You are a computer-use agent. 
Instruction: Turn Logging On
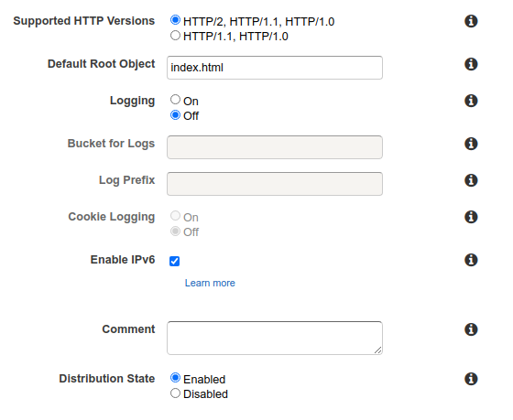click(x=175, y=100)
